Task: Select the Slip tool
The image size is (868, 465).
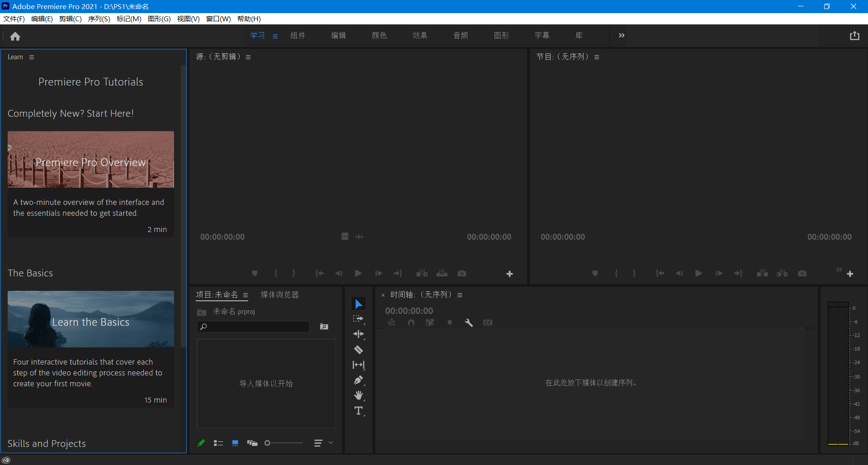Action: (x=359, y=365)
